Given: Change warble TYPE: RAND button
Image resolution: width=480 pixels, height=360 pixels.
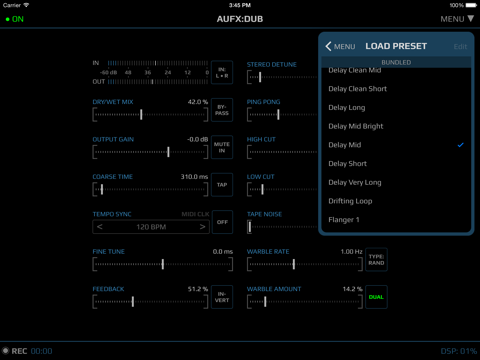Looking at the screenshot, I should point(376,260).
